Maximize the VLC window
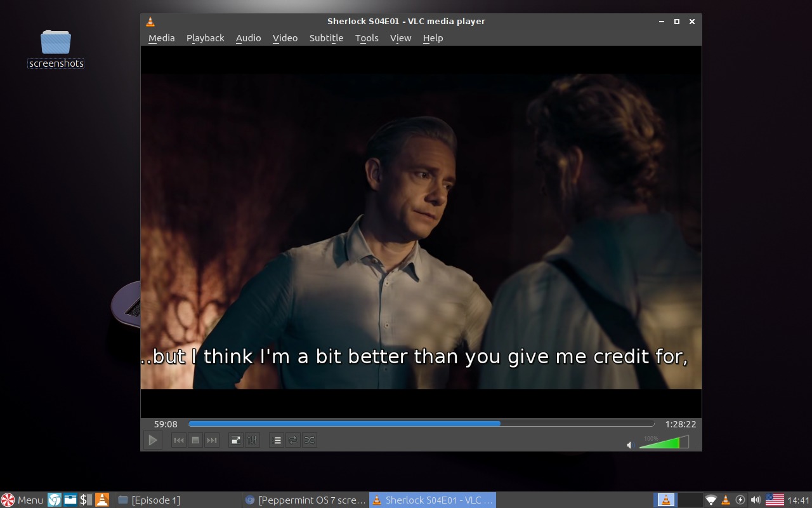The height and width of the screenshot is (508, 812). point(677,22)
